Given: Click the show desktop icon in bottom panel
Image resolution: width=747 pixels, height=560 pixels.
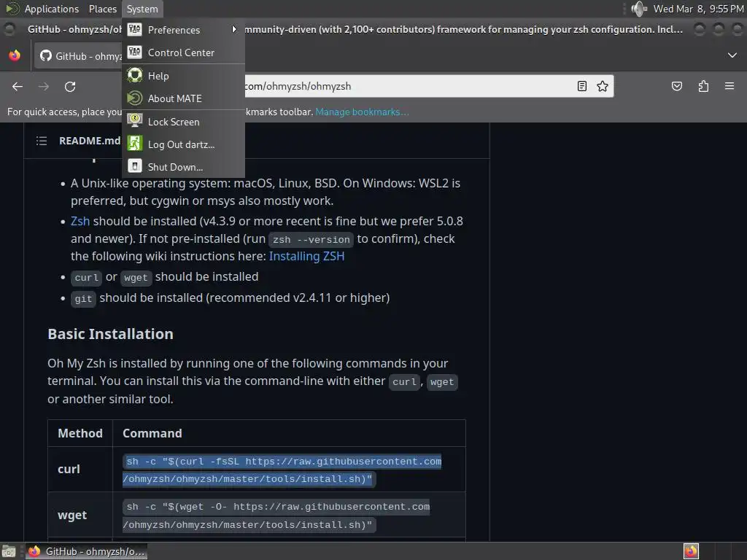Looking at the screenshot, I should (9, 551).
